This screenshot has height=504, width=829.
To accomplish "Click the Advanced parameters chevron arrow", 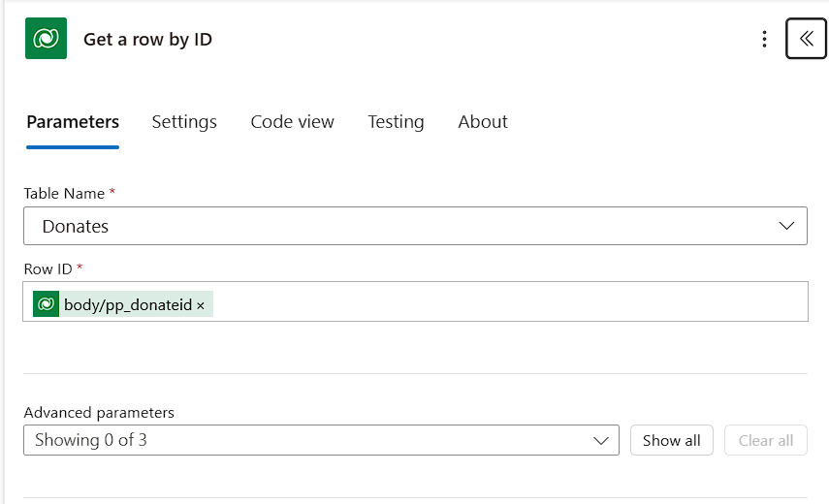I will click(x=599, y=440).
